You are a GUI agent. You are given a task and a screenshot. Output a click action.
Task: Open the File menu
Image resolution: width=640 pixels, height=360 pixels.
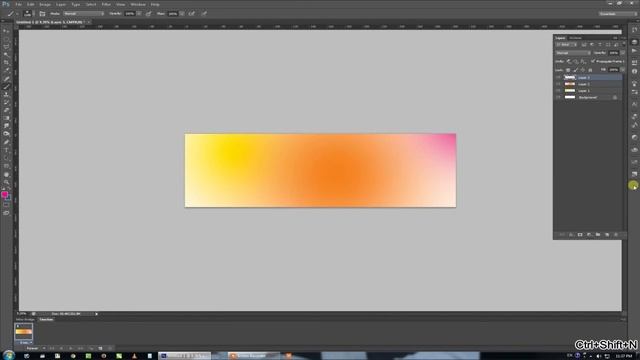(x=18, y=4)
